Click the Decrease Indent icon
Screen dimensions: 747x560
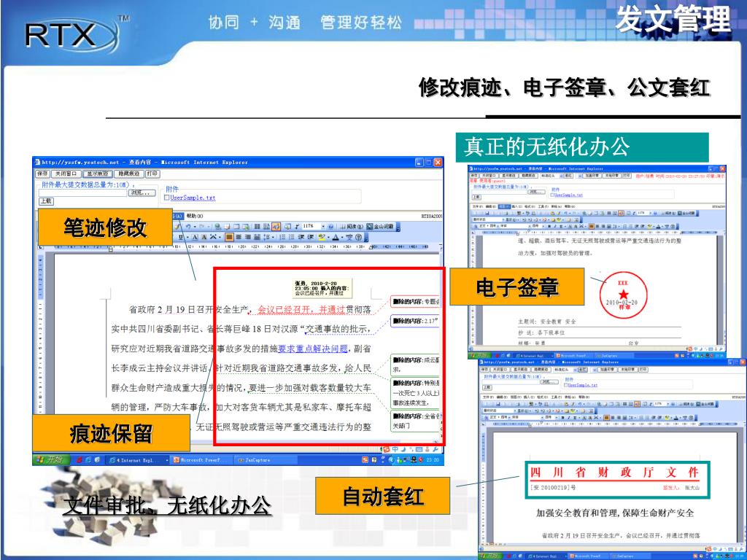(x=301, y=237)
